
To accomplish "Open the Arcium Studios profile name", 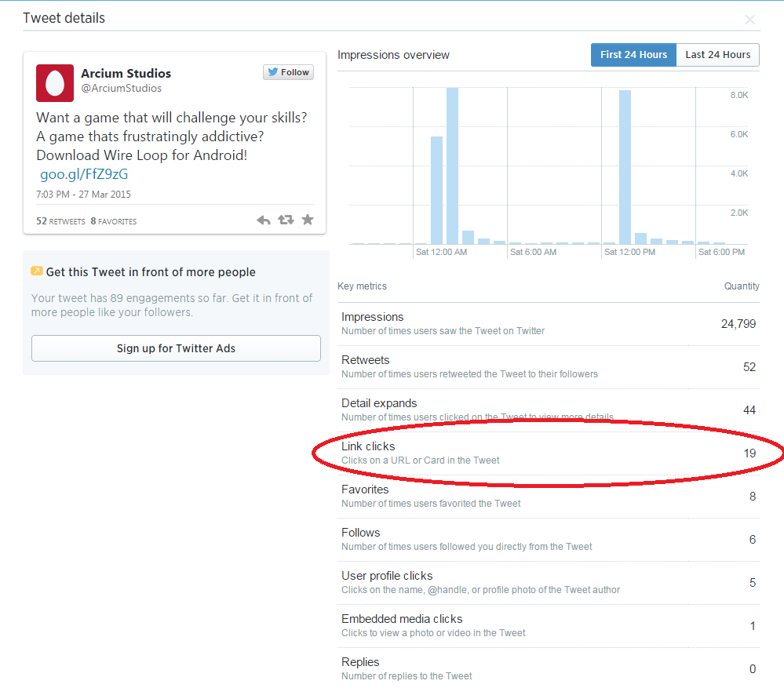I will pos(126,74).
